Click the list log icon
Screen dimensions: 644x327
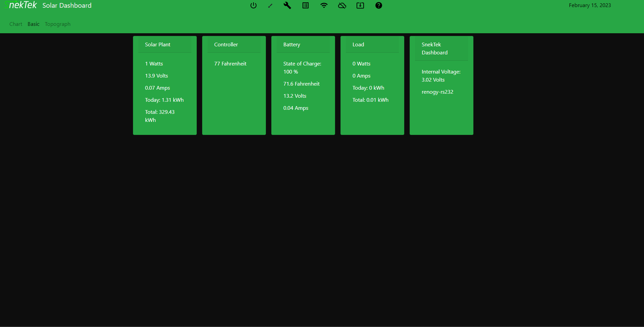306,5
